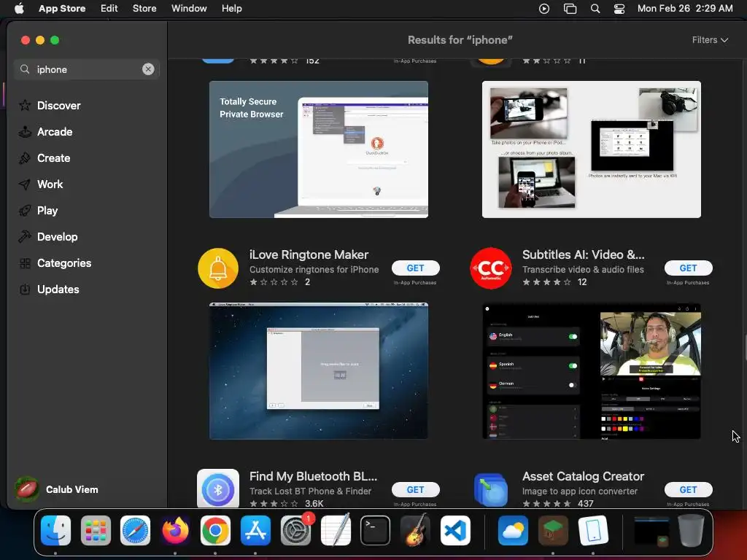Open TextEdit from the Dock
The image size is (747, 560).
[x=336, y=530]
